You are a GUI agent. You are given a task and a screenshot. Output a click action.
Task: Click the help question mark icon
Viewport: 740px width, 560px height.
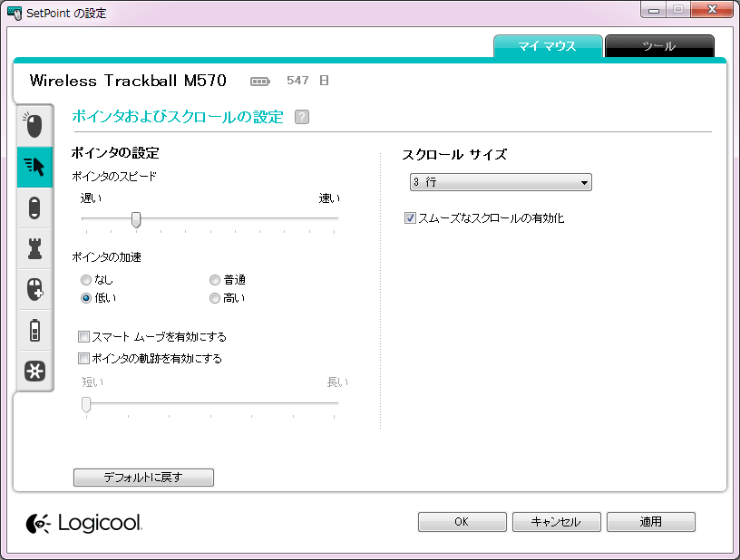(x=302, y=117)
